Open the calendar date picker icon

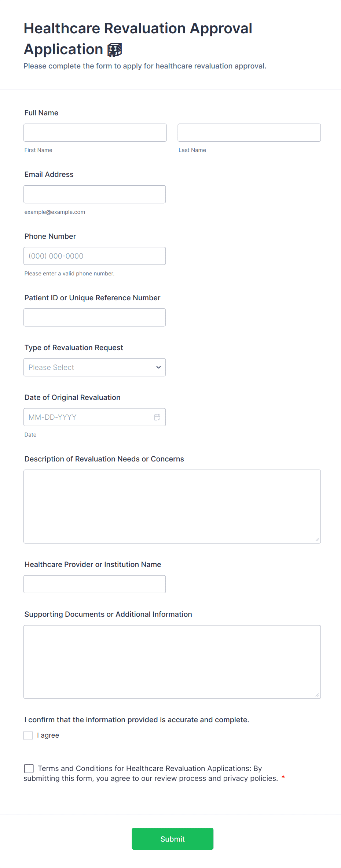pyautogui.click(x=157, y=417)
